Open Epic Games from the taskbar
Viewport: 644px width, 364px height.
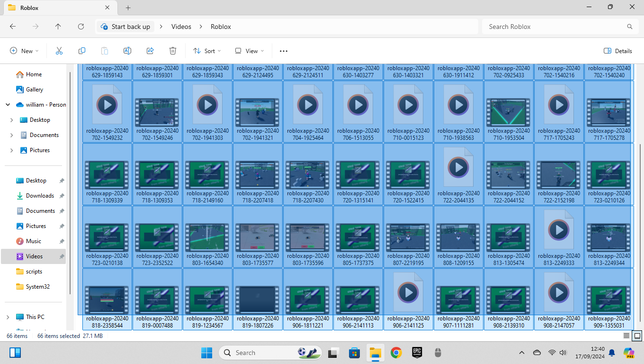coord(417,353)
